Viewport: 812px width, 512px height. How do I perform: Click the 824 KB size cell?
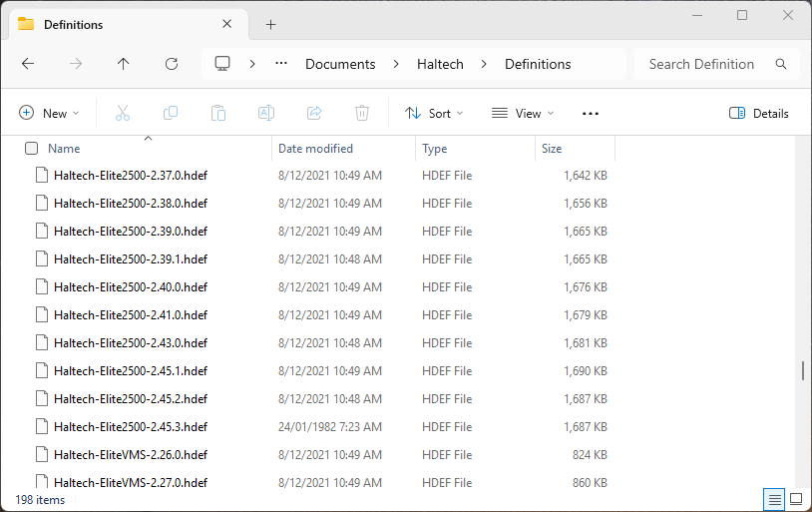(x=590, y=455)
